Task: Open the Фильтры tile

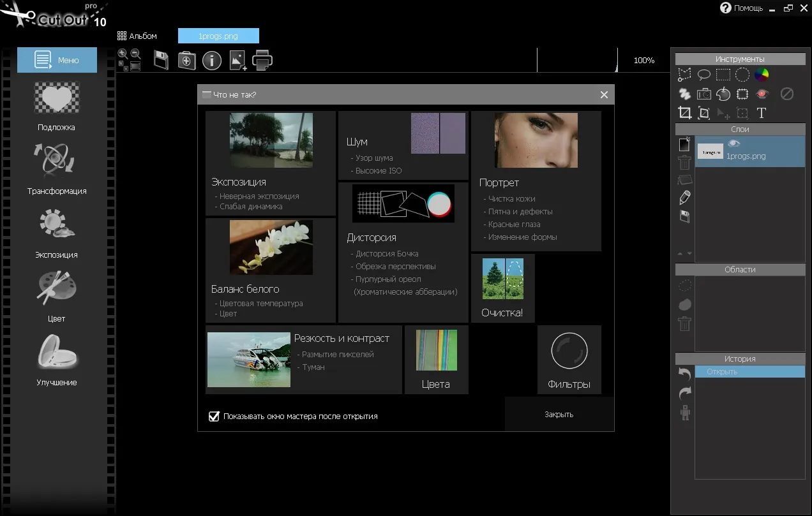Action: coord(569,360)
